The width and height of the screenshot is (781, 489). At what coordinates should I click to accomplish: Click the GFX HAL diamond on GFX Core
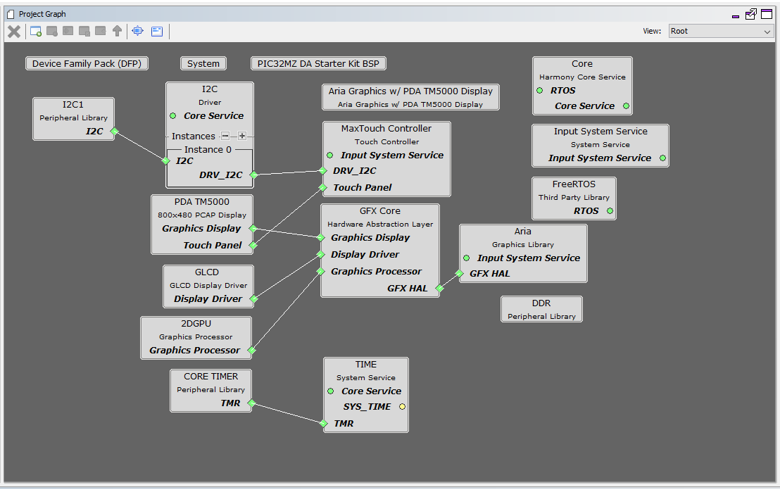439,288
